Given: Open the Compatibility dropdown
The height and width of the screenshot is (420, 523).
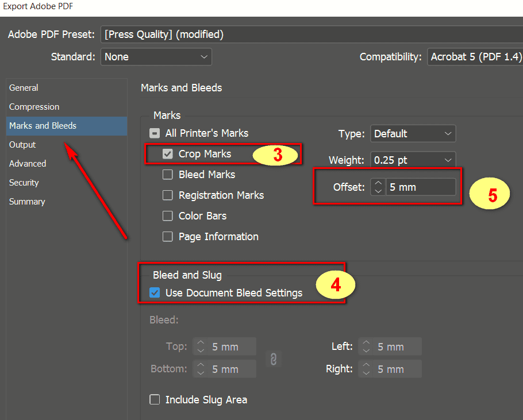Looking at the screenshot, I should [475, 57].
